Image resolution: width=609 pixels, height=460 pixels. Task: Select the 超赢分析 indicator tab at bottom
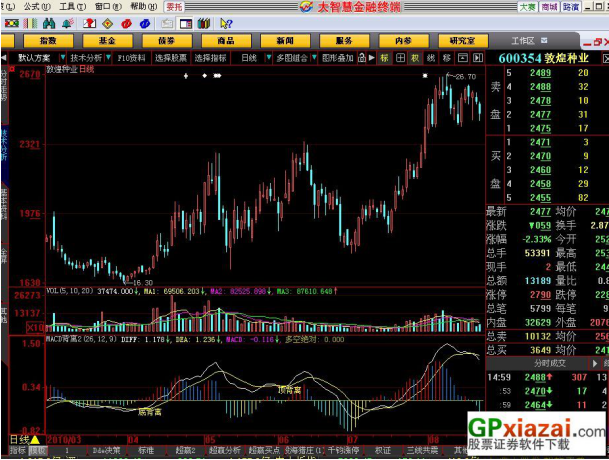[227, 451]
